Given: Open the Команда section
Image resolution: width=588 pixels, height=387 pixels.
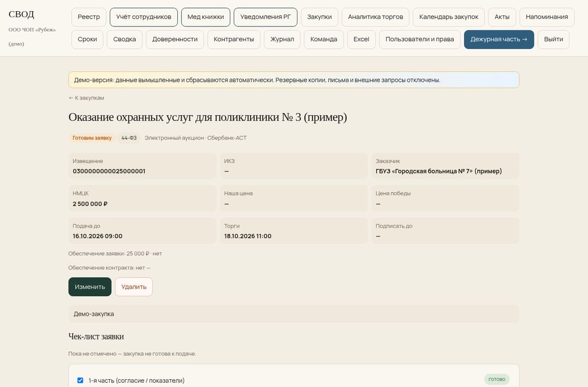Looking at the screenshot, I should 324,39.
